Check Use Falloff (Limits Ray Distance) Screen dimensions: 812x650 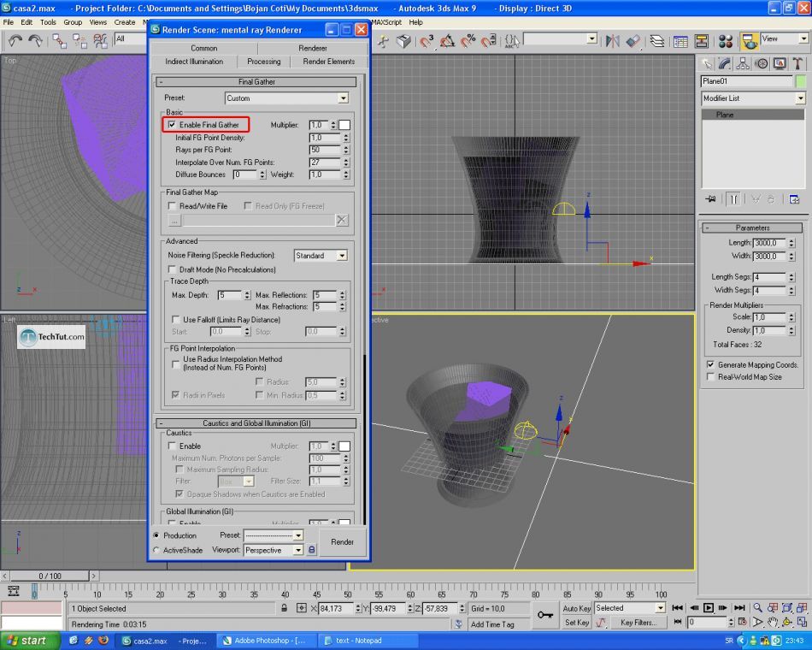click(175, 319)
